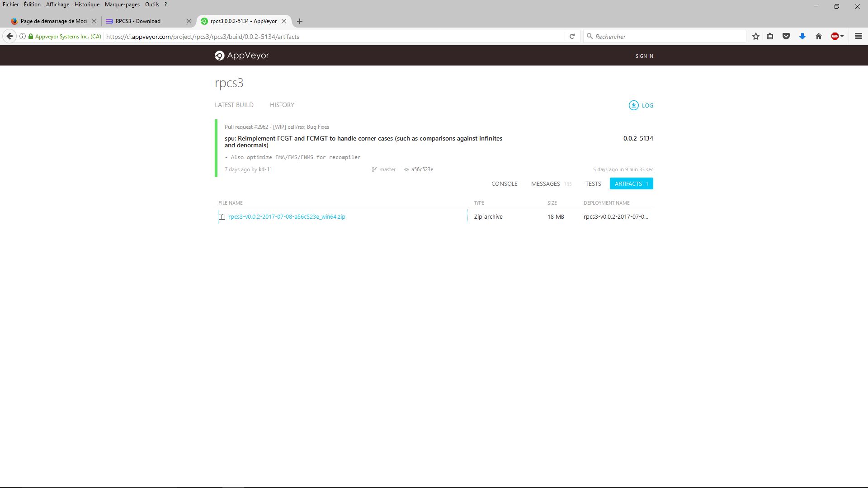The width and height of the screenshot is (868, 488).
Task: Expand the Adblock Plus dropdown arrow
Action: (x=842, y=37)
